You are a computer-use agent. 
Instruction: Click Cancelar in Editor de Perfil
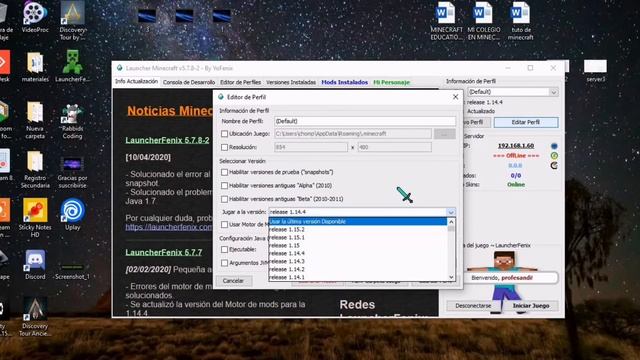click(x=233, y=281)
